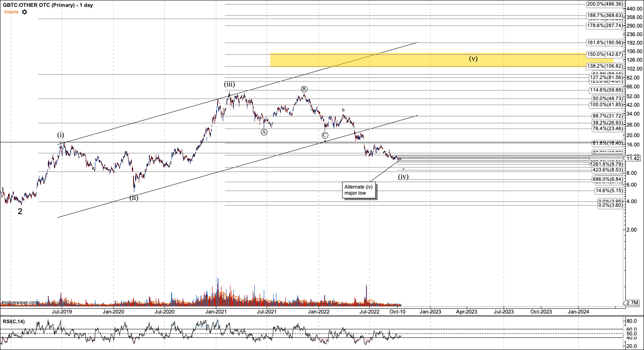The width and height of the screenshot is (644, 350).
Task: Click Jan-2020 on the time axis
Action: coord(113,312)
